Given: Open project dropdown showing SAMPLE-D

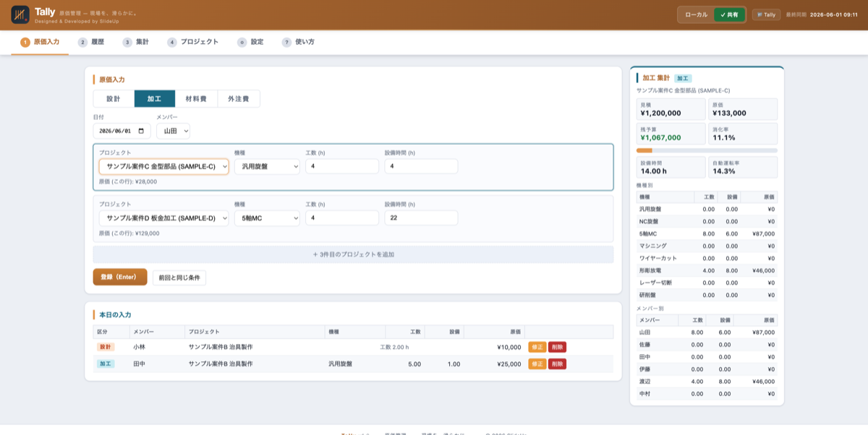Looking at the screenshot, I should (x=164, y=217).
